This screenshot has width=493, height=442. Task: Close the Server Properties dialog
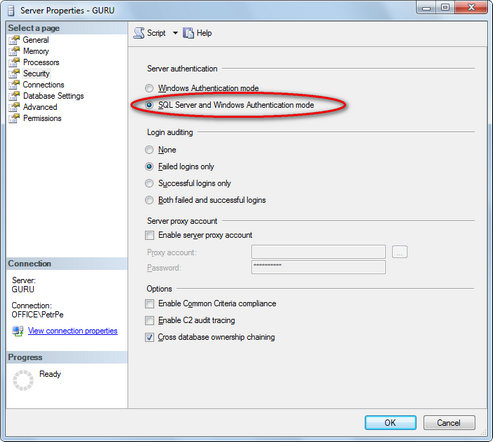click(x=471, y=8)
